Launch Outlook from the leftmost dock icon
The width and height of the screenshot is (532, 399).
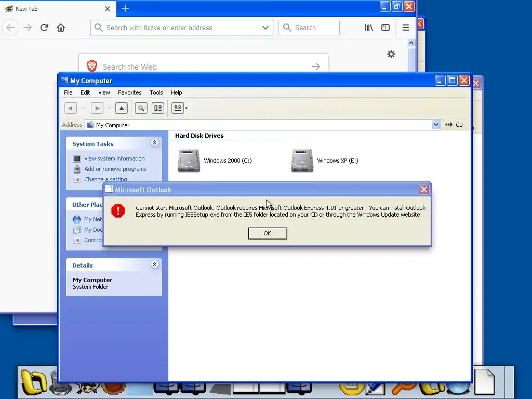[x=33, y=382]
